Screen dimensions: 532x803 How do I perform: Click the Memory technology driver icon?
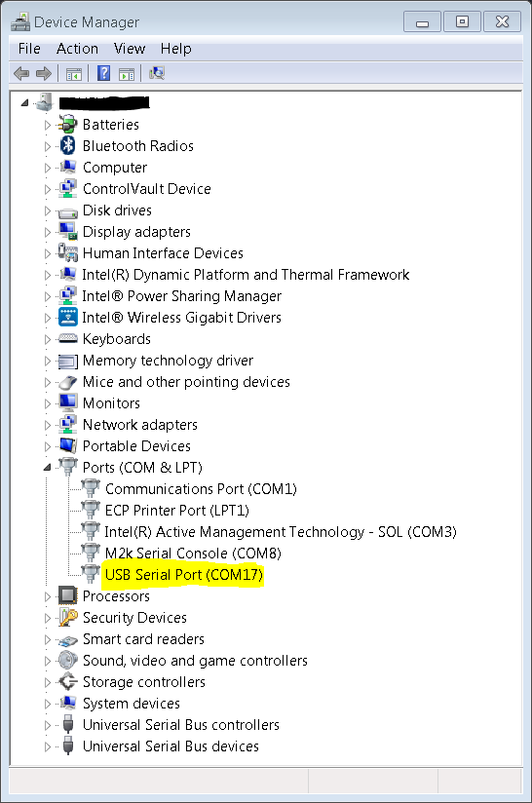[67, 362]
